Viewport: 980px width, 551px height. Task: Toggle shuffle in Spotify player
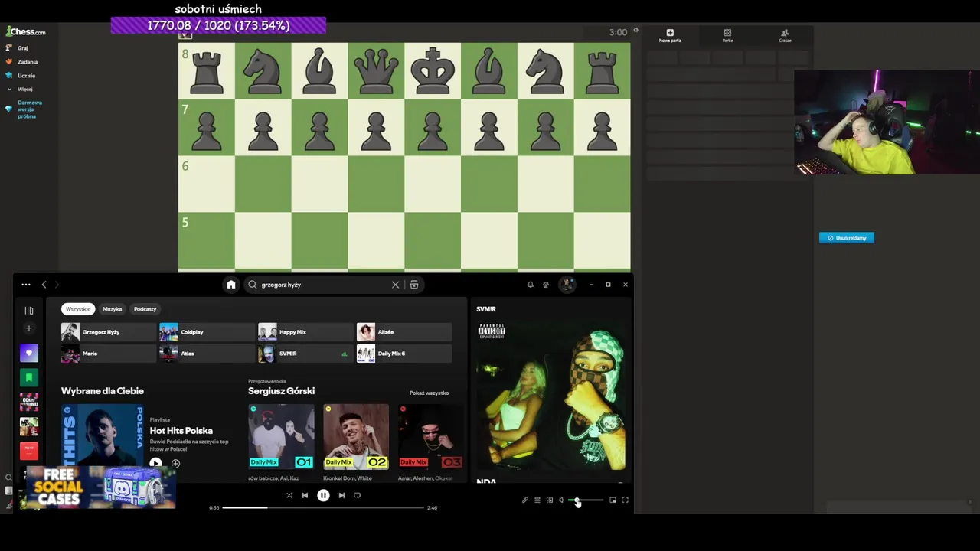coord(289,495)
